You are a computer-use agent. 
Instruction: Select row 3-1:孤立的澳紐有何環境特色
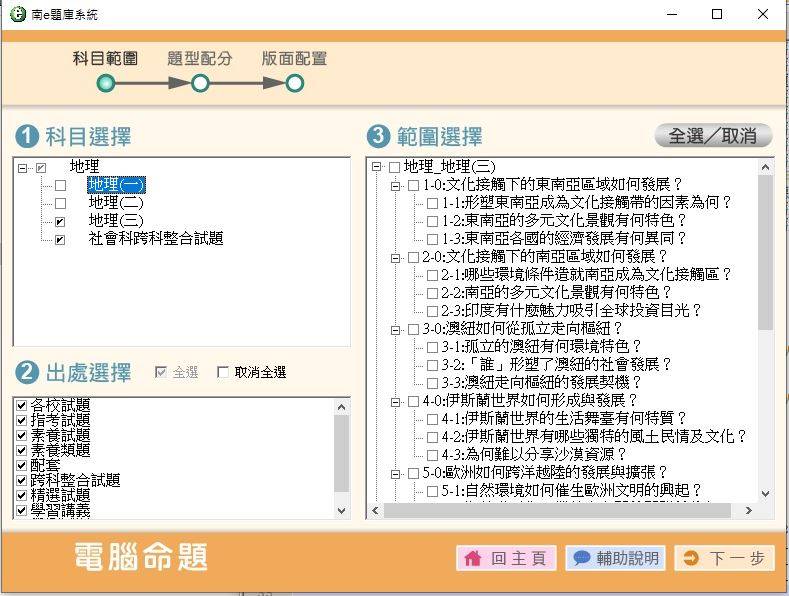click(x=541, y=346)
